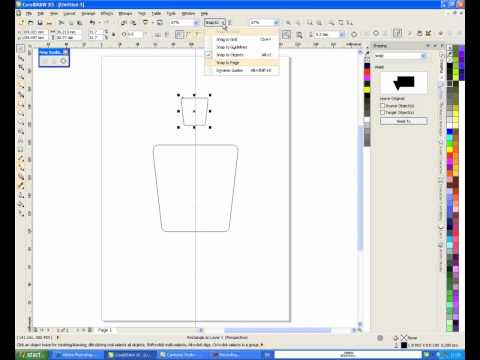Open the outline width dropdown
480x360 pixels.
(342, 34)
